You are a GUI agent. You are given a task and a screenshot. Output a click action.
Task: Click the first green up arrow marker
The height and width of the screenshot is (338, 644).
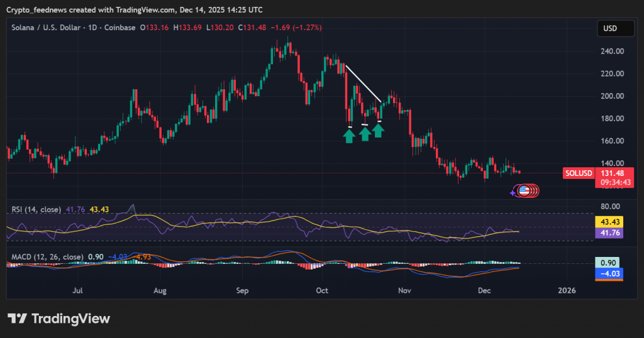(x=349, y=136)
